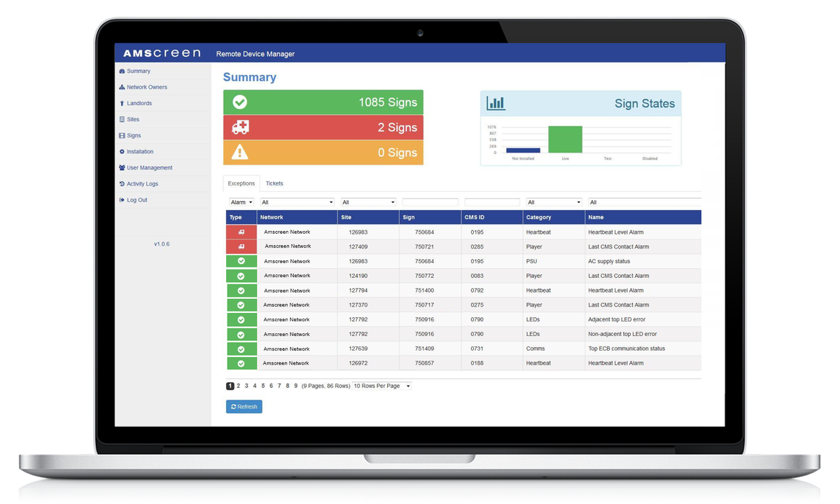The width and height of the screenshot is (840, 504).
Task: Click the CMS ID filter input field
Action: click(492, 202)
